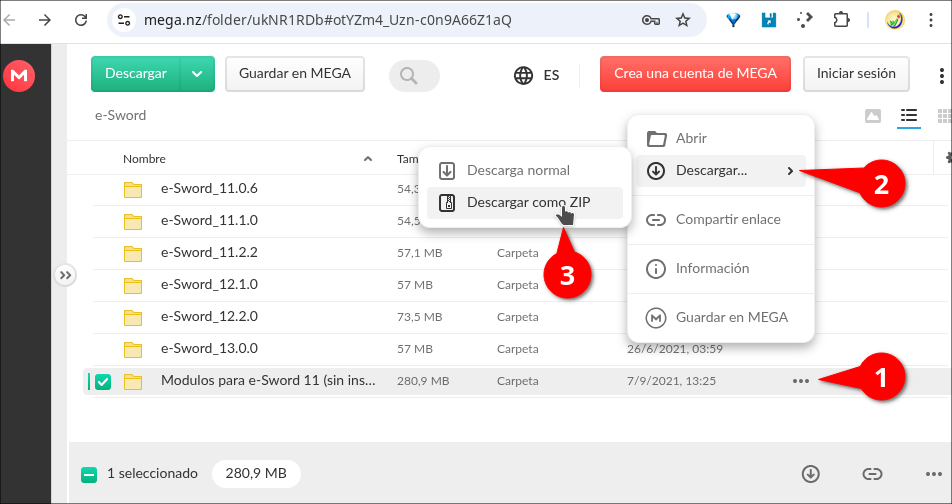Image resolution: width=952 pixels, height=504 pixels.
Task: Copy the link from bottom bar icon
Action: tap(872, 474)
